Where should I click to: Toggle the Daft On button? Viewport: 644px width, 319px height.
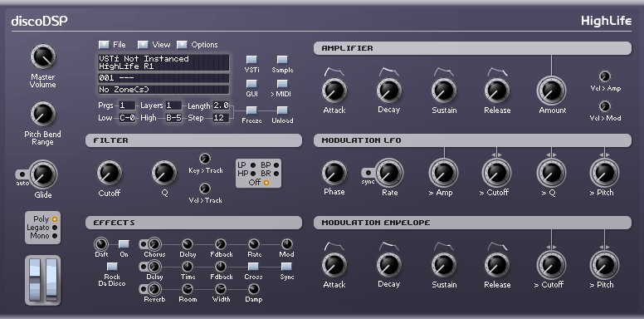tap(124, 244)
